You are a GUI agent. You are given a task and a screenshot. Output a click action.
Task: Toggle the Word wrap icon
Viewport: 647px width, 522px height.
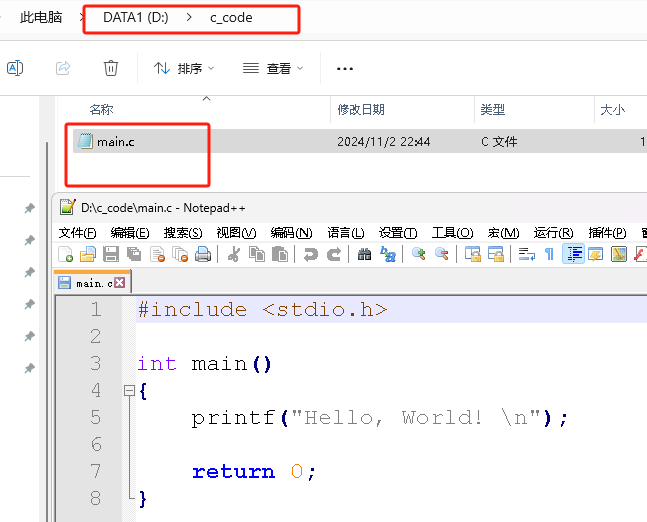[x=527, y=254]
